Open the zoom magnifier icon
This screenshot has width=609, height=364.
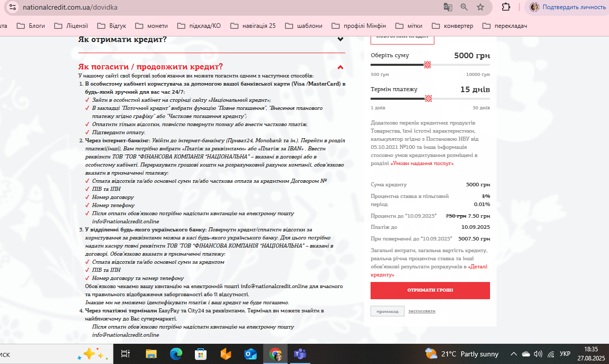464,7
